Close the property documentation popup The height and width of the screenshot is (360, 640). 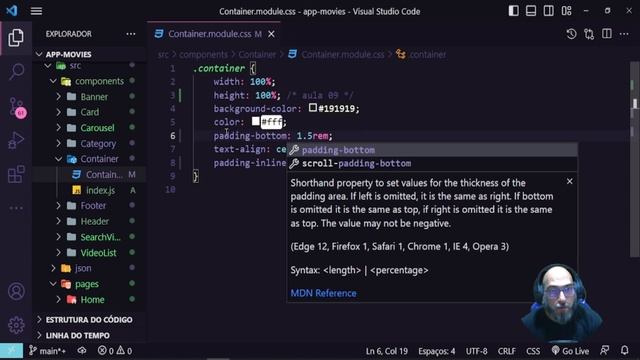coord(569,181)
